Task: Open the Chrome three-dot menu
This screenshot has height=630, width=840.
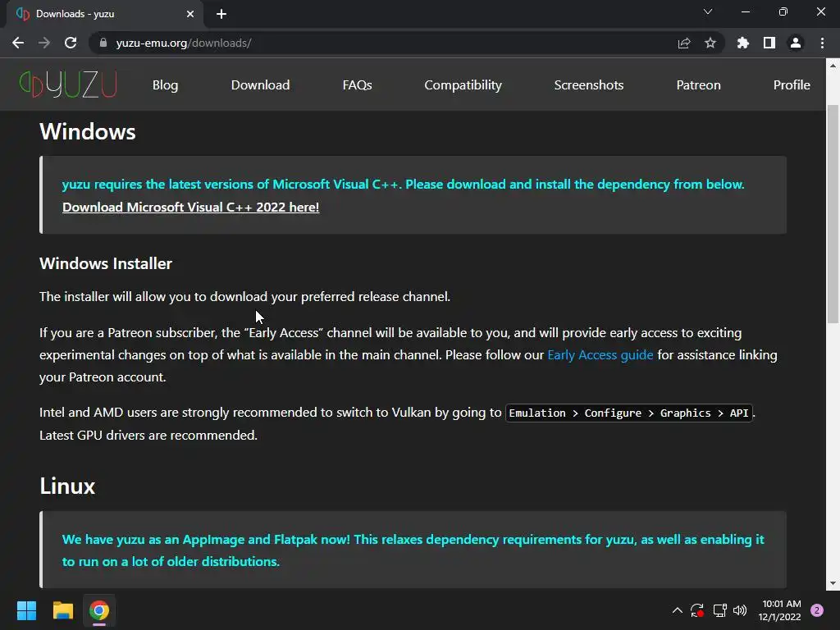Action: 822,43
